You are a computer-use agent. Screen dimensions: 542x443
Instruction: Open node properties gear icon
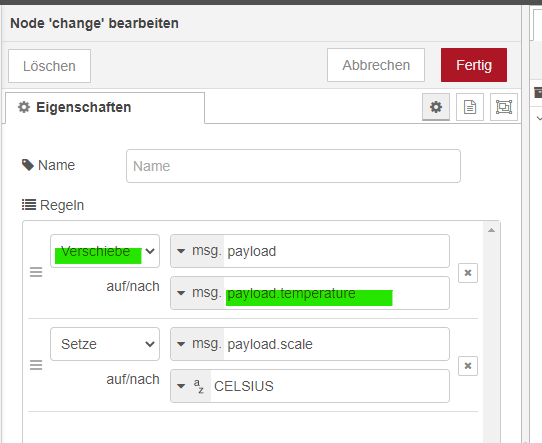436,107
